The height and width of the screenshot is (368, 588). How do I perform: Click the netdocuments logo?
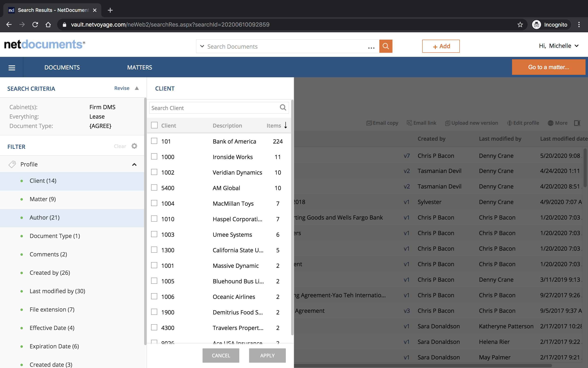[45, 44]
